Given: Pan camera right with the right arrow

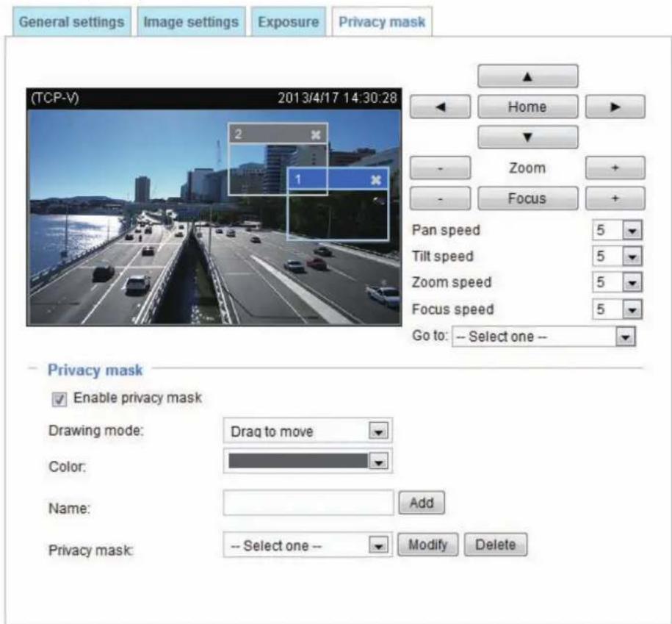Looking at the screenshot, I should pos(615,107).
